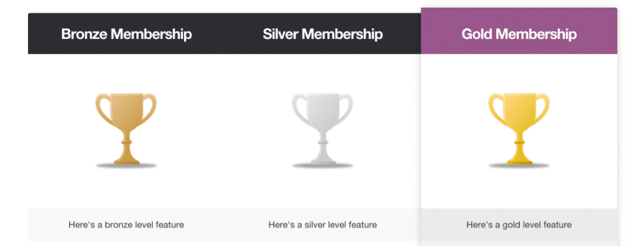Select the purple Gold Membership header
Viewport: 644px width, 246px height.
click(519, 31)
